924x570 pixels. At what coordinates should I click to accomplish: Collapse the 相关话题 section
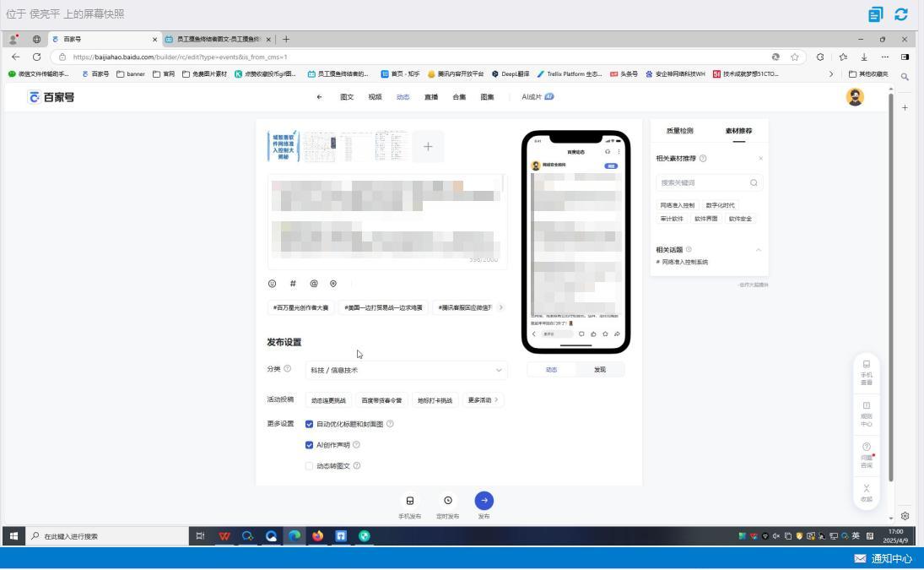coord(759,250)
